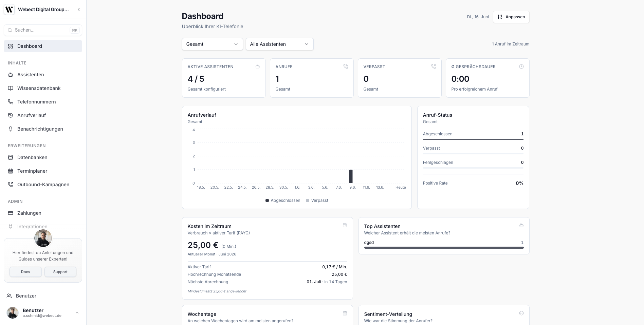
Task: Toggle the Verpasst series in the chart legend
Action: tap(317, 200)
